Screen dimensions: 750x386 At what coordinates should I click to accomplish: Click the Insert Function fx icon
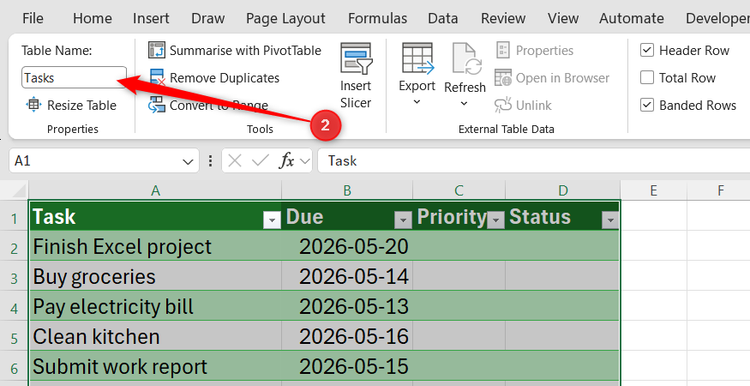287,161
